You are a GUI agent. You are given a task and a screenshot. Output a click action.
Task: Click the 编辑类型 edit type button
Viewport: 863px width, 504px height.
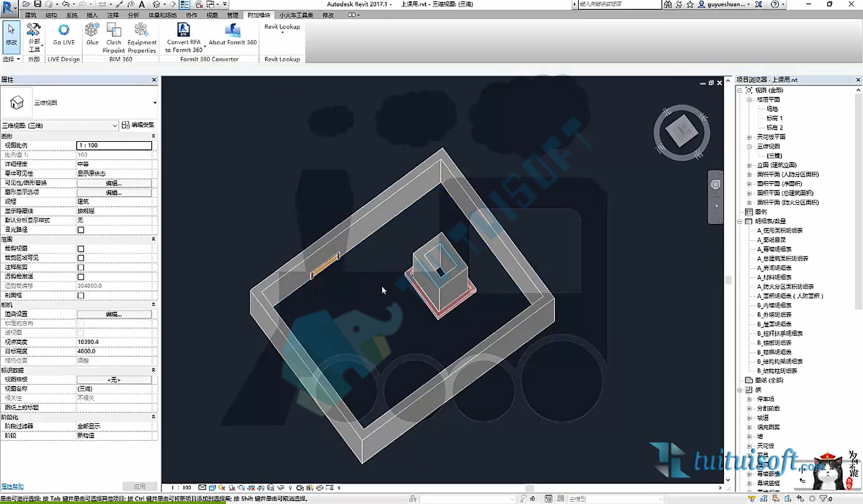(x=138, y=125)
